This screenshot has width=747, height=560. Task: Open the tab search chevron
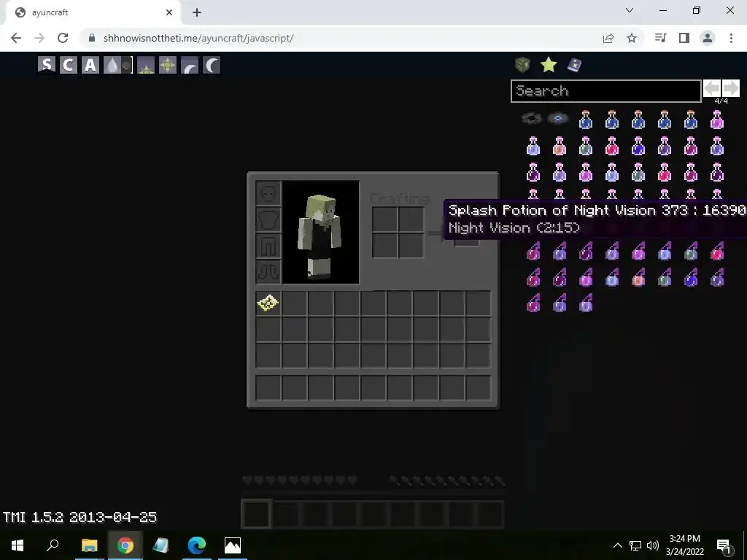pos(630,10)
